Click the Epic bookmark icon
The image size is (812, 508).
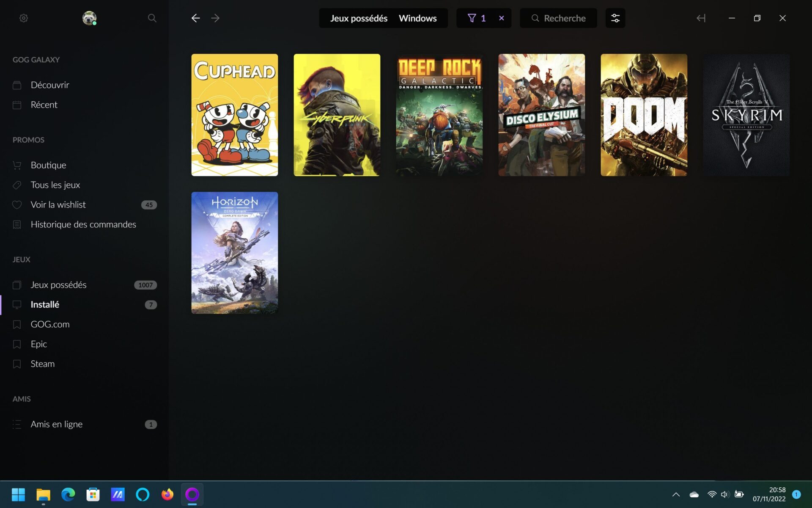click(x=17, y=344)
